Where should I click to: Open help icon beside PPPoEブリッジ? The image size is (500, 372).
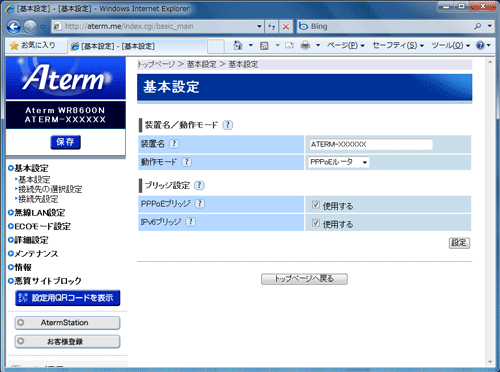200,203
